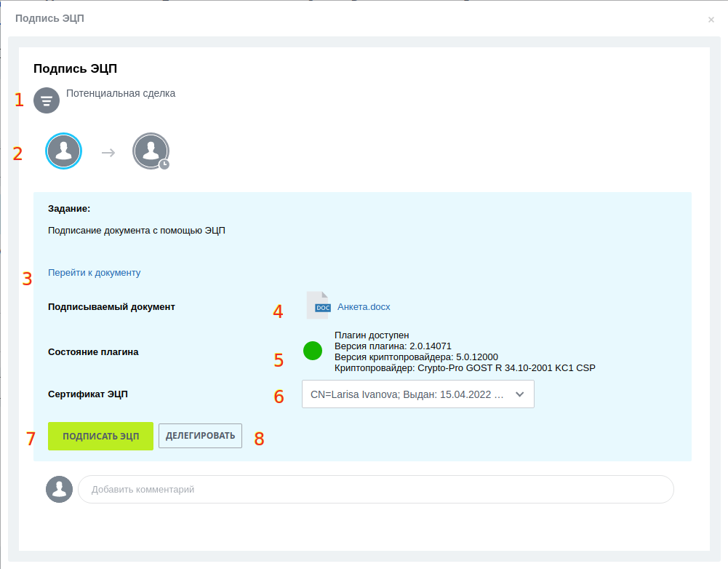Click the chevron arrow in certificate selector
The image size is (728, 569).
click(x=519, y=394)
